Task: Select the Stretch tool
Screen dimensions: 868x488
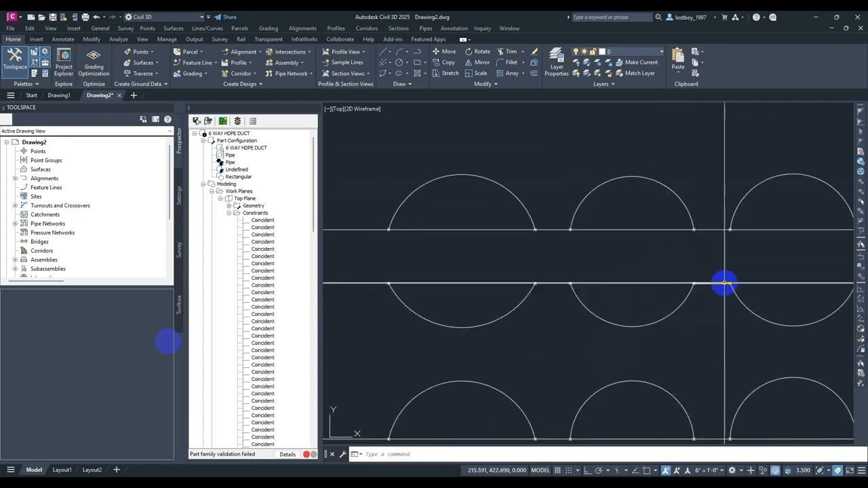Action: [446, 73]
